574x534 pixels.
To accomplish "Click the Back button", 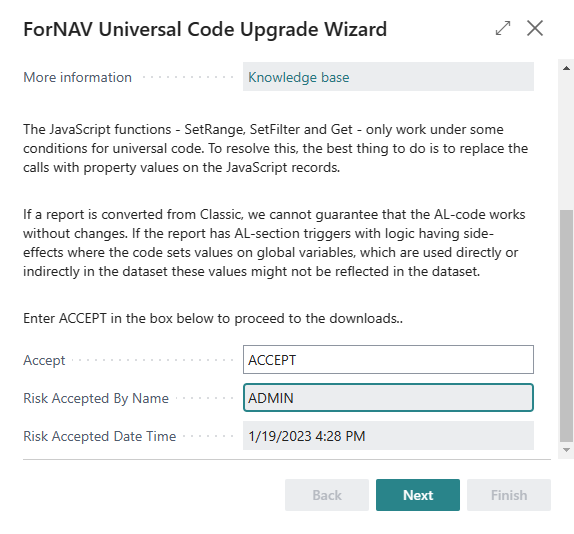I will [x=327, y=495].
